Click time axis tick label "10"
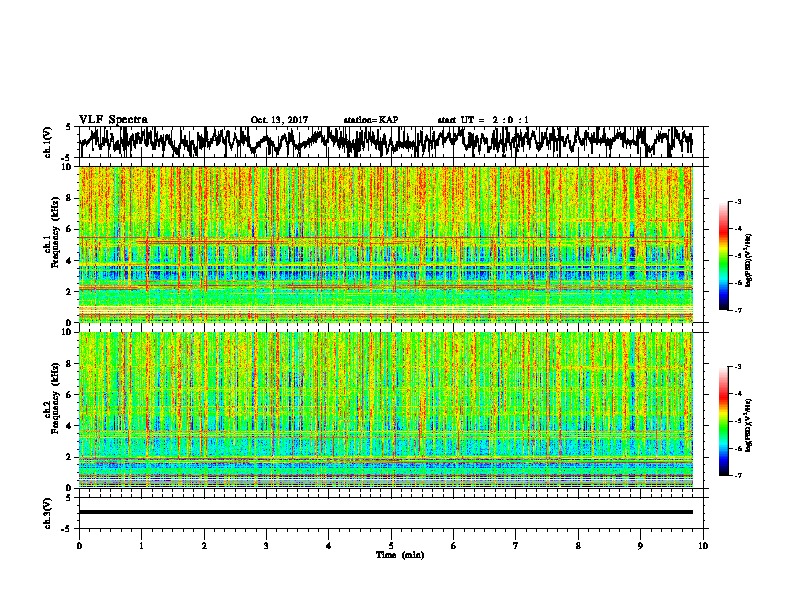Image resolution: width=792 pixels, height=612 pixels. pyautogui.click(x=703, y=546)
